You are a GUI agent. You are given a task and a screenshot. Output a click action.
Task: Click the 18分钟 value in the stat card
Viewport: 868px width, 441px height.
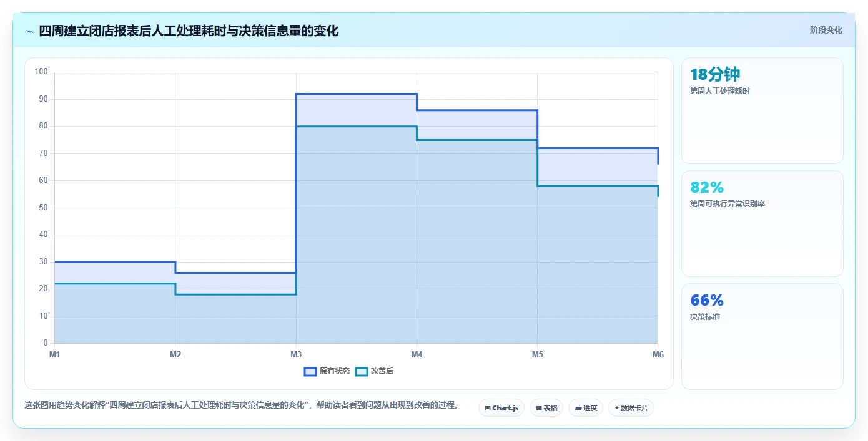(x=715, y=75)
